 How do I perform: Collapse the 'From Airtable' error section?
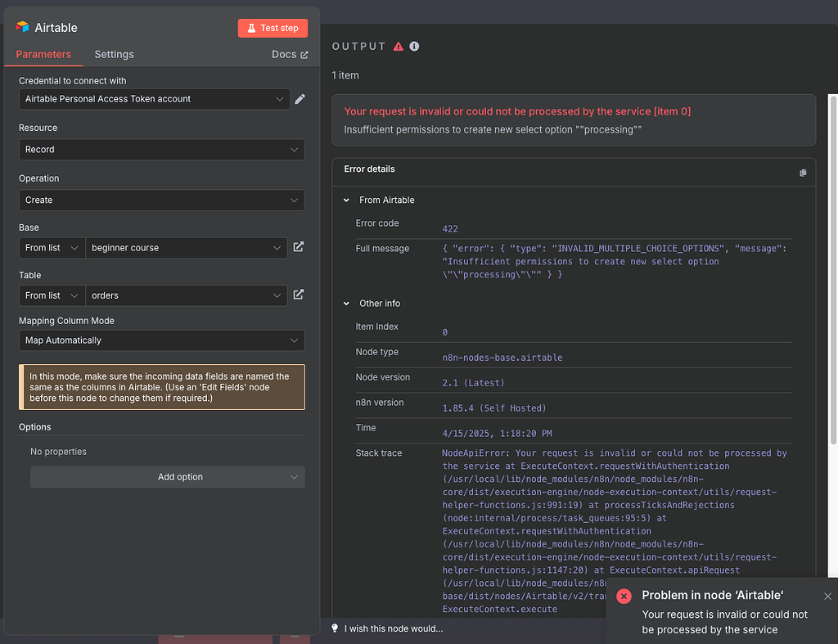click(345, 200)
